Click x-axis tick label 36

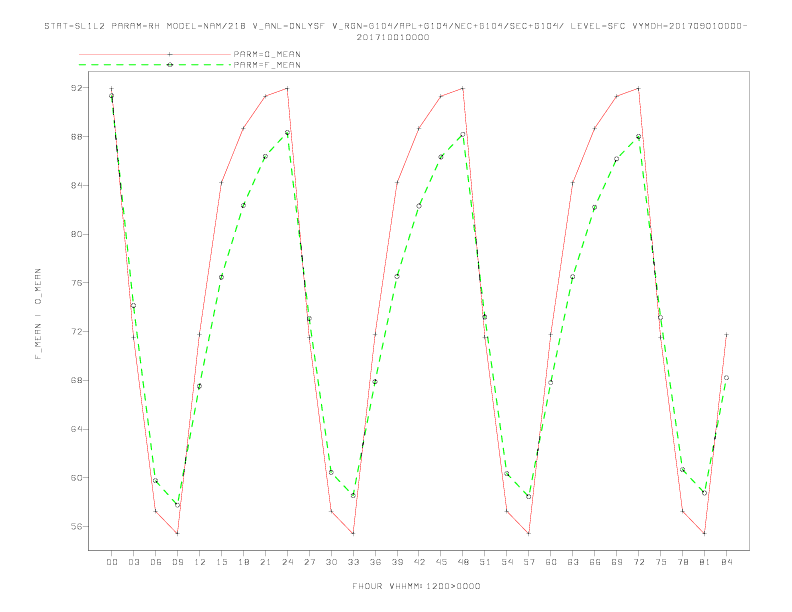[375, 562]
